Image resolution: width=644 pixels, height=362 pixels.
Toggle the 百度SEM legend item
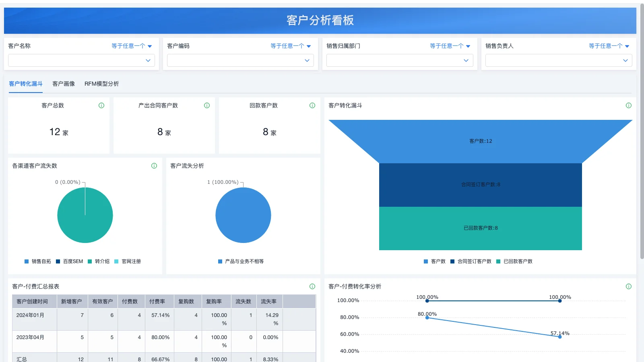(69, 261)
